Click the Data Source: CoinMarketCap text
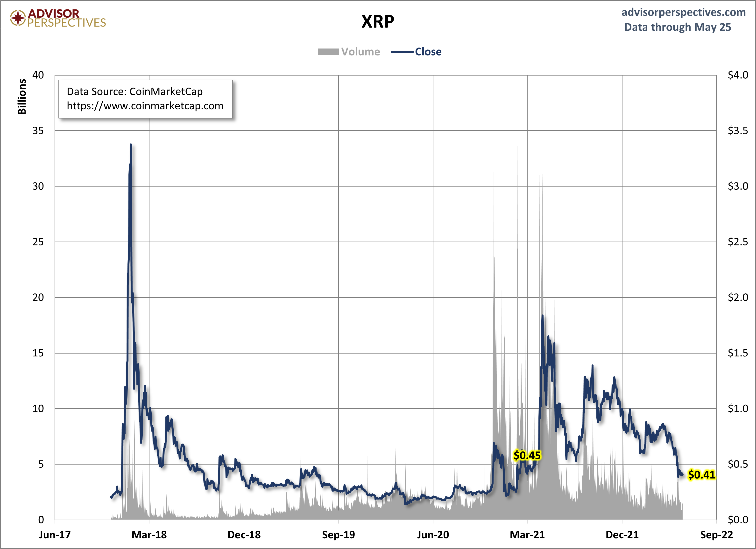Screen dimensions: 756x549 (x=135, y=92)
